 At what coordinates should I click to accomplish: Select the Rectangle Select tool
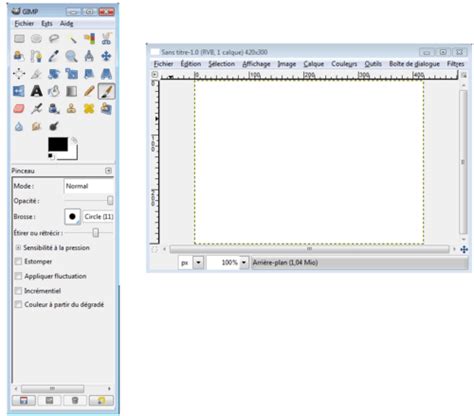click(x=19, y=39)
